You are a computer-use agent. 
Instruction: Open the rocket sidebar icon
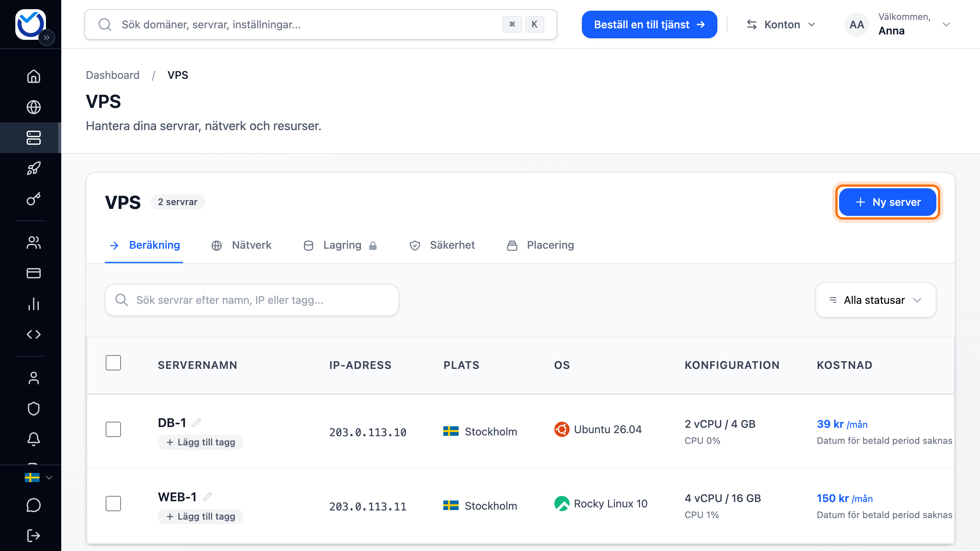(x=34, y=168)
